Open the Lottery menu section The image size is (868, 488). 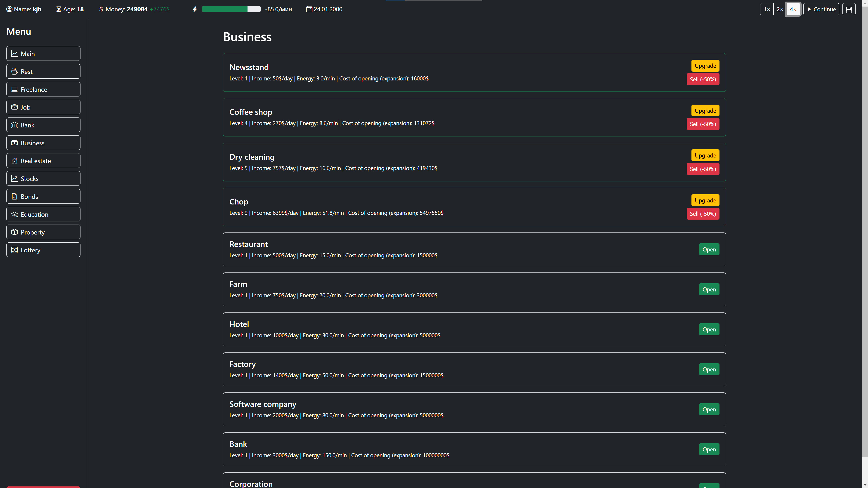pos(43,250)
